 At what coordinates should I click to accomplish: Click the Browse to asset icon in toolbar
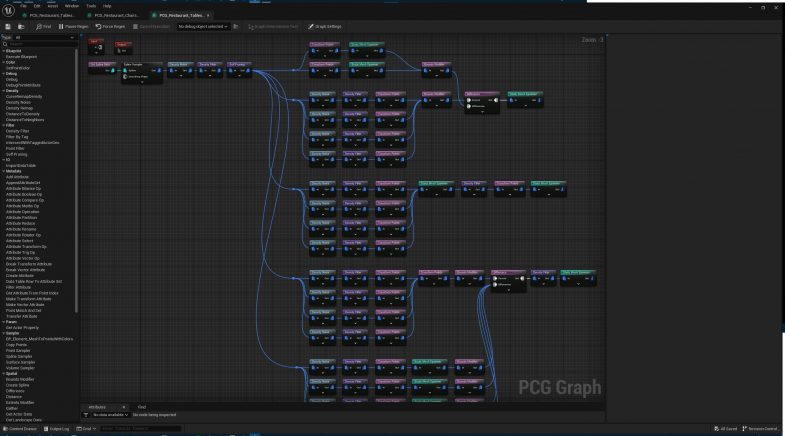pyautogui.click(x=21, y=27)
